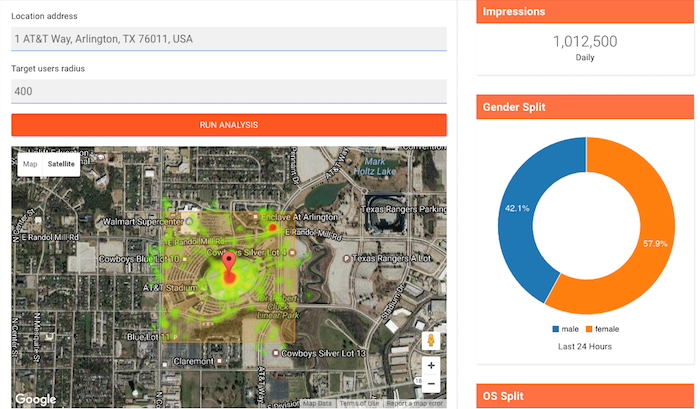Click the Texas Rangers A Lot marker
700x409 pixels.
[x=346, y=259]
